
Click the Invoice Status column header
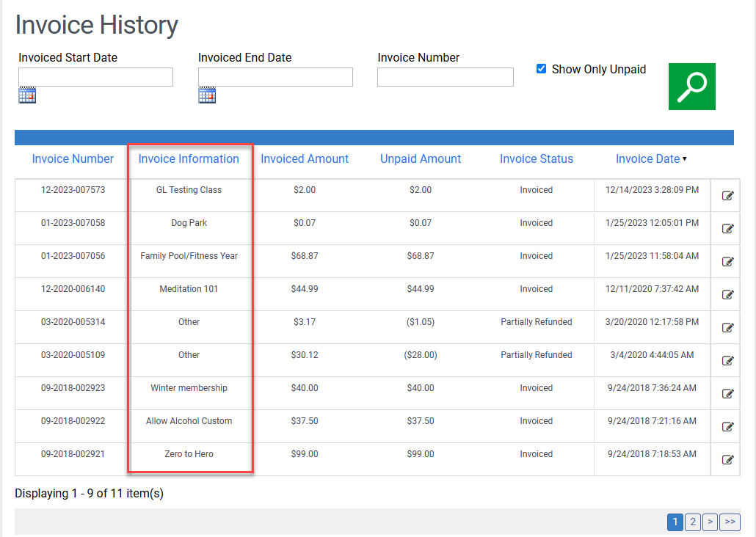pos(537,158)
